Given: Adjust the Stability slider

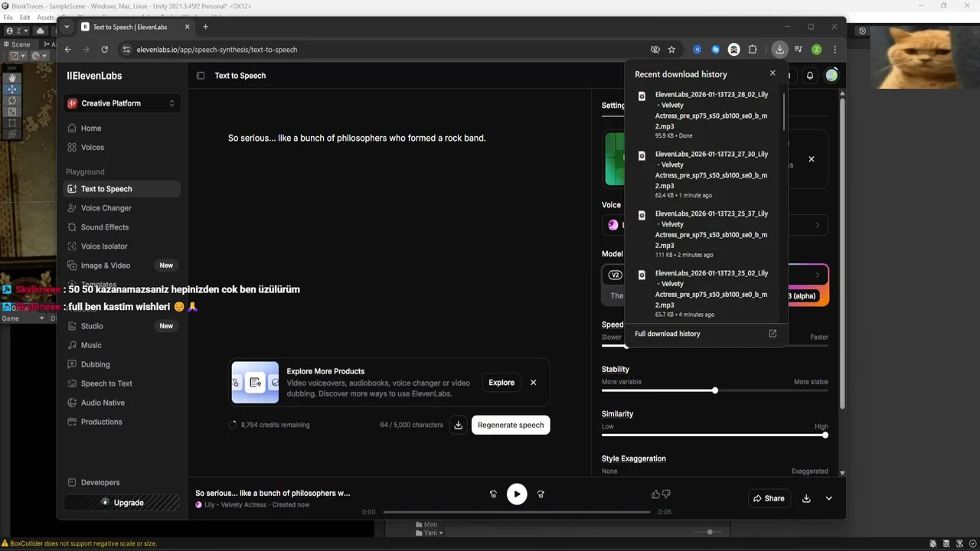Looking at the screenshot, I should 714,390.
